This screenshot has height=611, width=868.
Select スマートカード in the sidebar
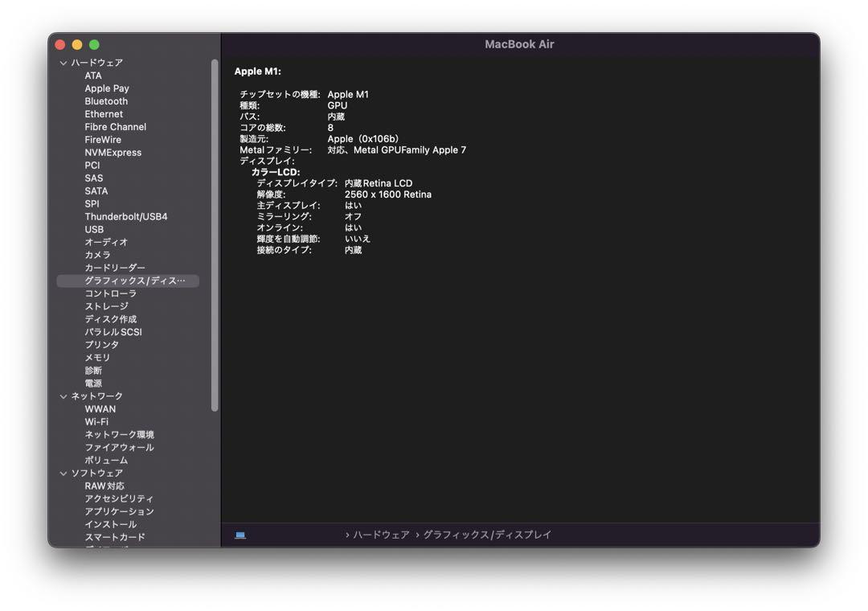click(115, 537)
